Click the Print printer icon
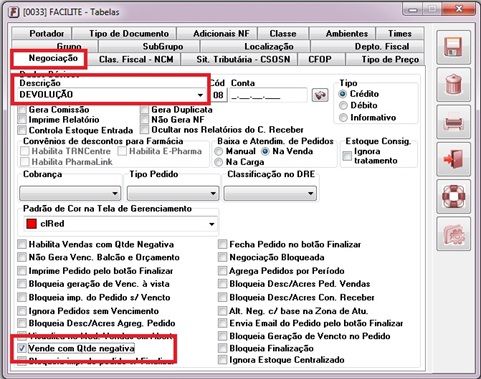This screenshot has height=379, width=481. (453, 122)
